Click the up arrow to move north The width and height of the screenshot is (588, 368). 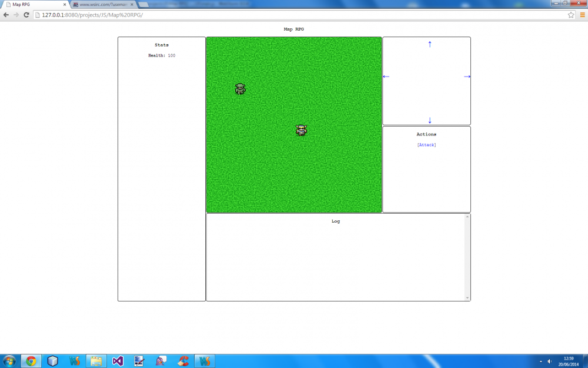click(429, 44)
